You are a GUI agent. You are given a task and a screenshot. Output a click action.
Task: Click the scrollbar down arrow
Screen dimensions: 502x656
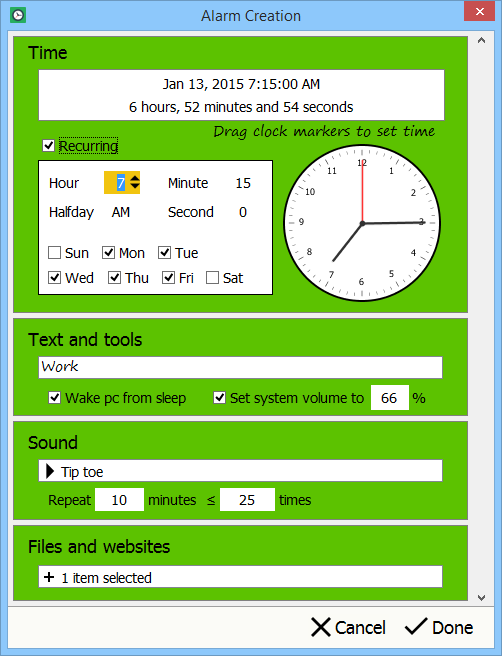click(482, 598)
